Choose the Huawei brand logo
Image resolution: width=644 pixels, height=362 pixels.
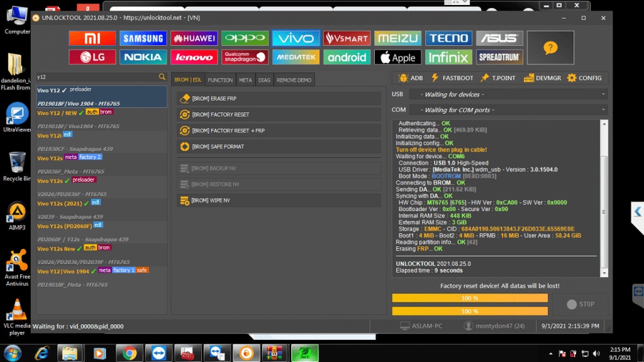(x=194, y=38)
